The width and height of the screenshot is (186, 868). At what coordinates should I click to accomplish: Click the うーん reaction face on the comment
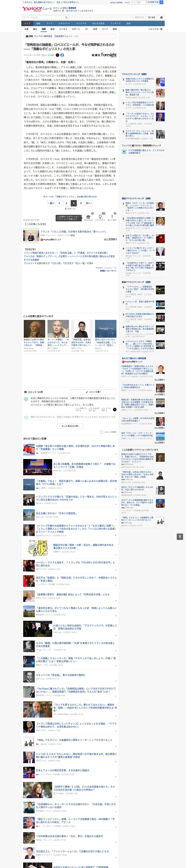pos(103,409)
